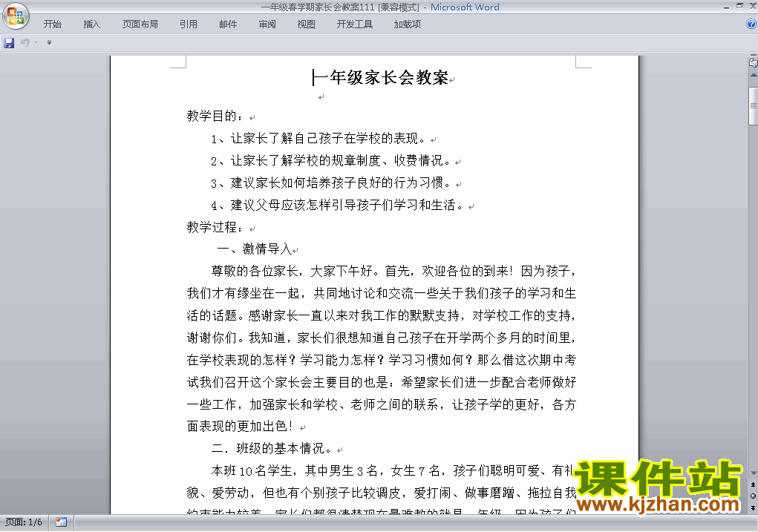This screenshot has height=532, width=758.
Task: Click line 2、让家长了解学校的规章制度、收费情况。
Action: [331, 161]
